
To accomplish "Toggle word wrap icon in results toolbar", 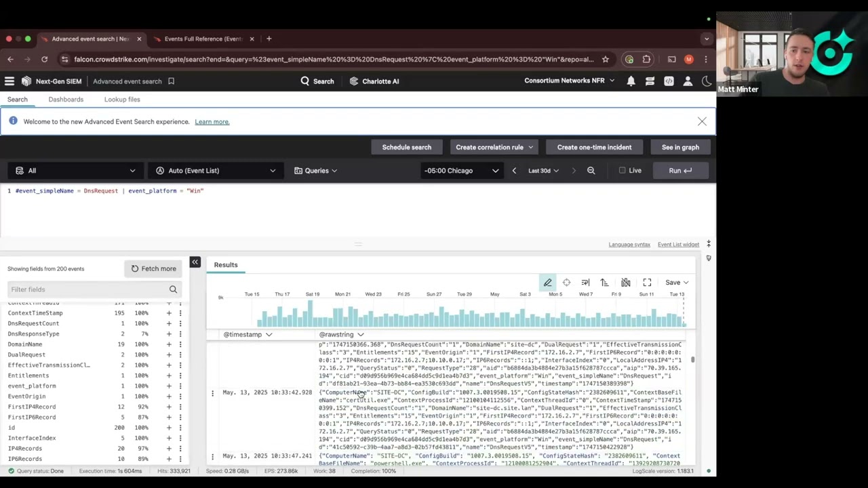I will pos(585,283).
